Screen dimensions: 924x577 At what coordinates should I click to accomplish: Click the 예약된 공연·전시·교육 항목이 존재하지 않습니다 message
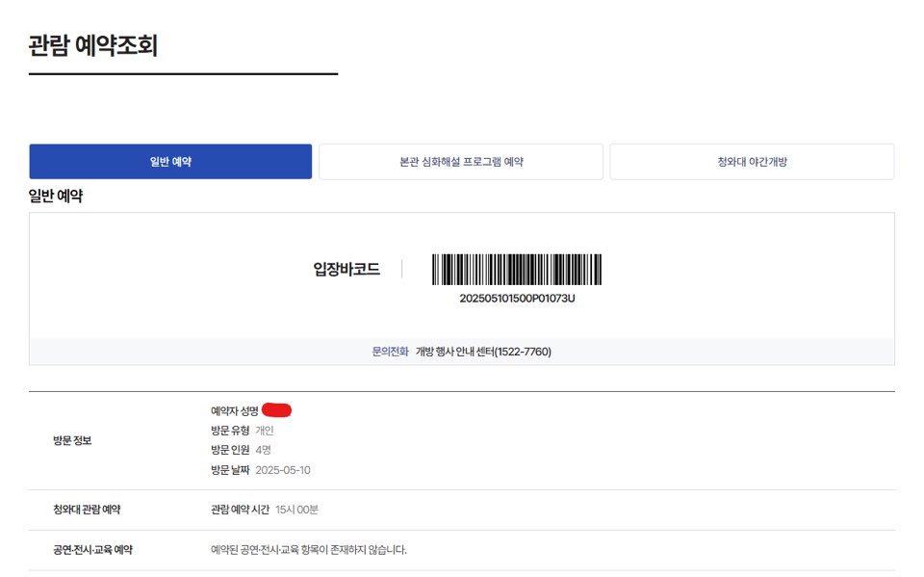coord(308,549)
